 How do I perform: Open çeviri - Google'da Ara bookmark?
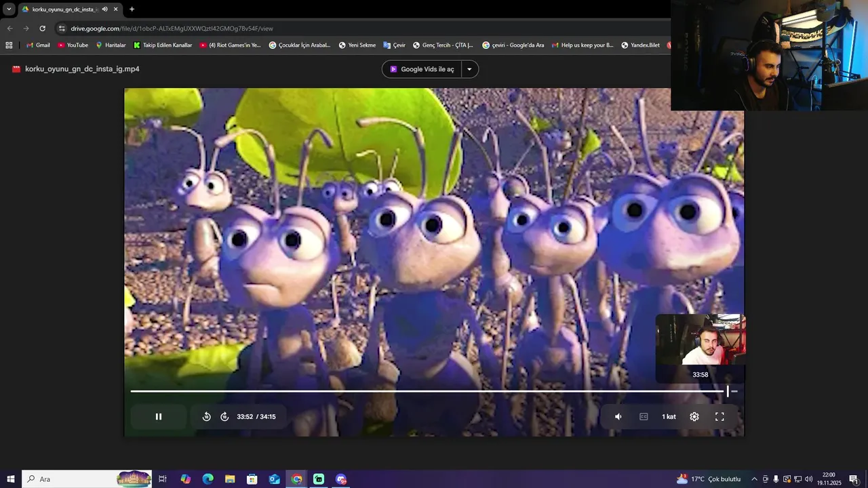(513, 45)
